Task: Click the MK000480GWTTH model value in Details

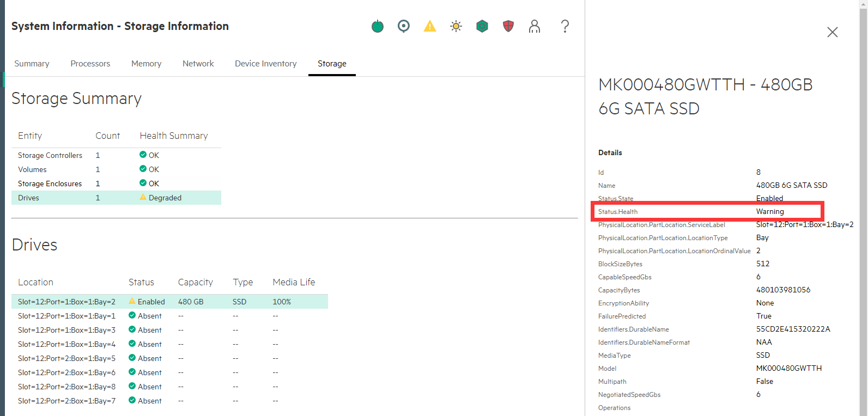Action: pos(789,368)
